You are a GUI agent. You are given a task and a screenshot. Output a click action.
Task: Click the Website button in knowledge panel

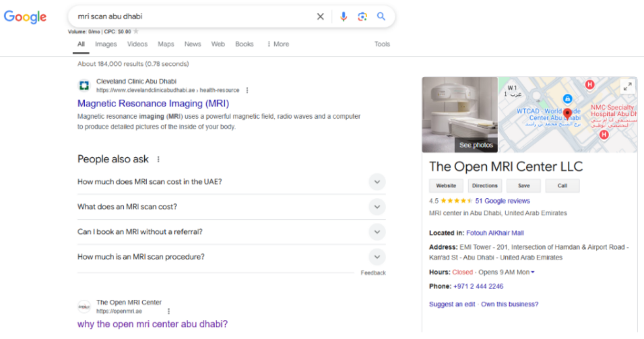[x=446, y=186]
